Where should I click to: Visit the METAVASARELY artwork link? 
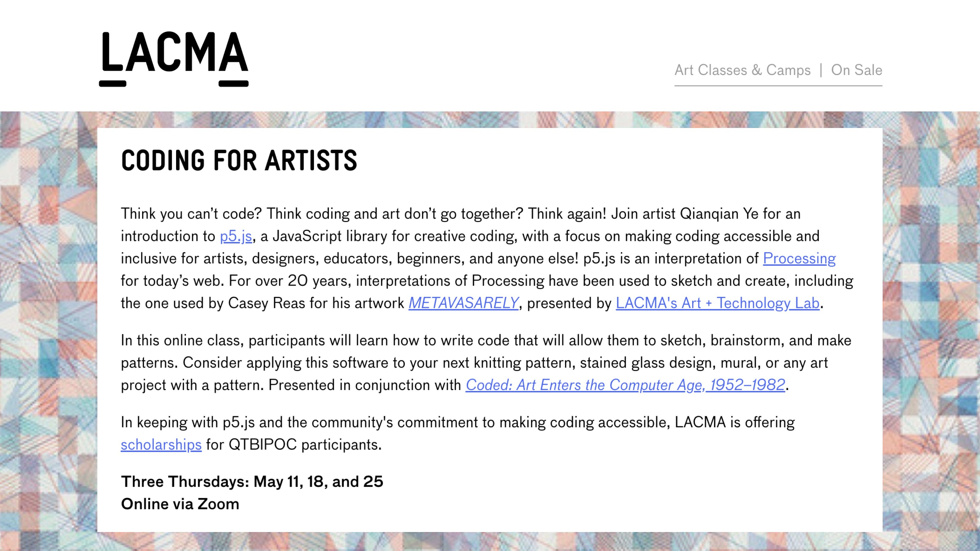463,303
